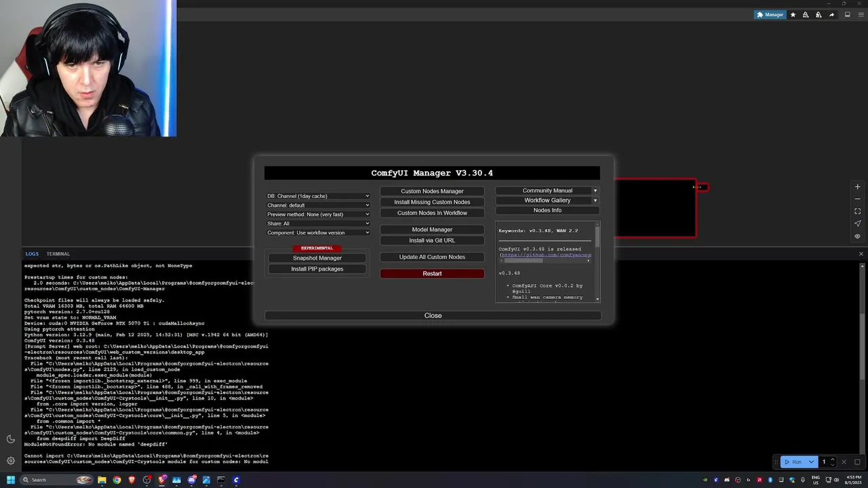Open the Manager button in top toolbar
Viewport: 868px width, 488px height.
pos(770,15)
